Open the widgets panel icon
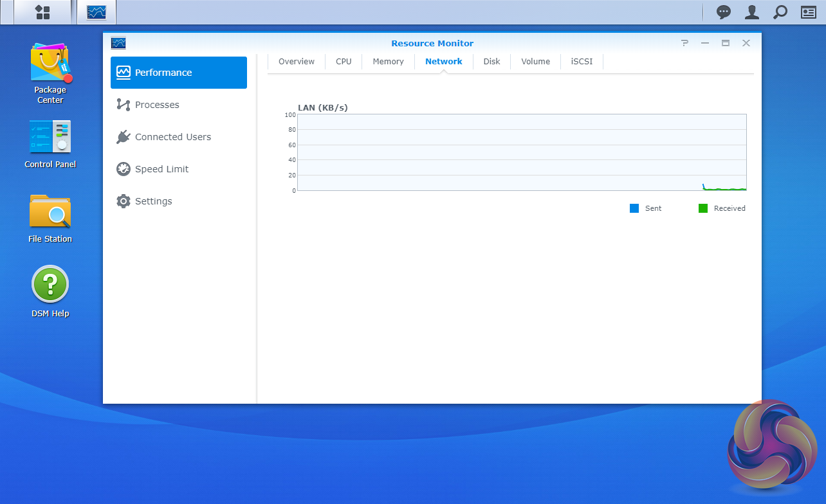 808,12
